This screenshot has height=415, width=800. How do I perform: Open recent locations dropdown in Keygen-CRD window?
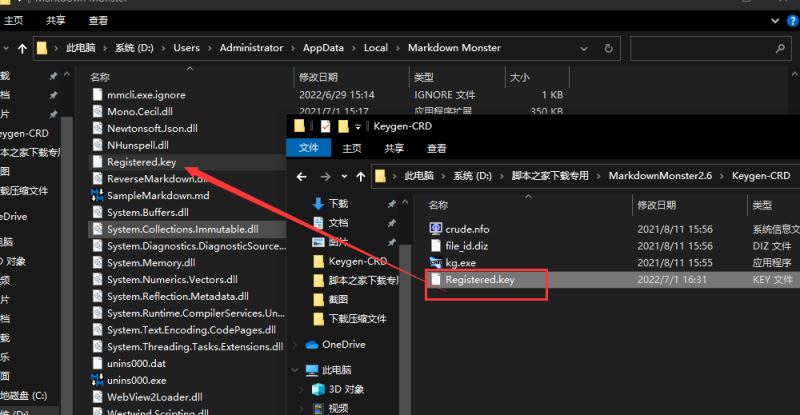tap(344, 177)
